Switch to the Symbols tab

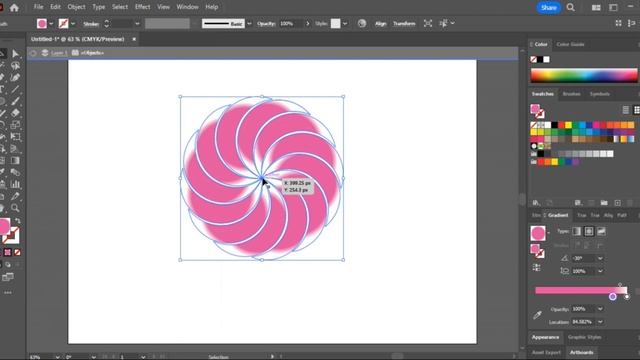(600, 94)
